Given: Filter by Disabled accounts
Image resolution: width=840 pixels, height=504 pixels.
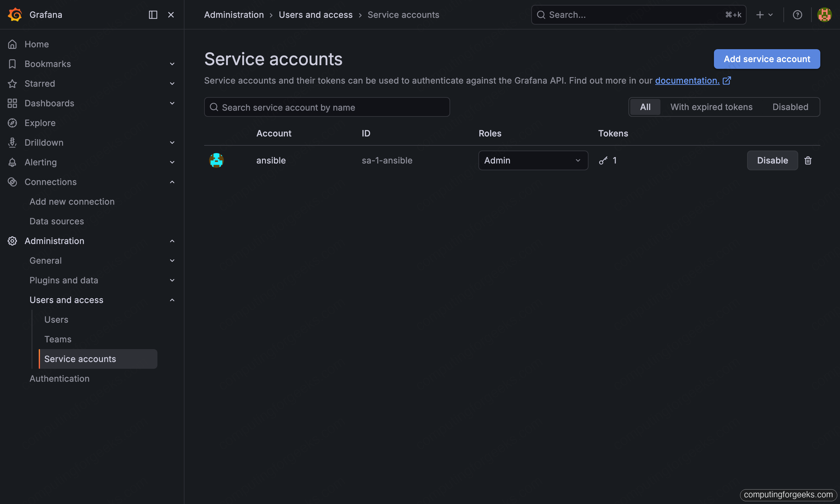Looking at the screenshot, I should tap(790, 107).
